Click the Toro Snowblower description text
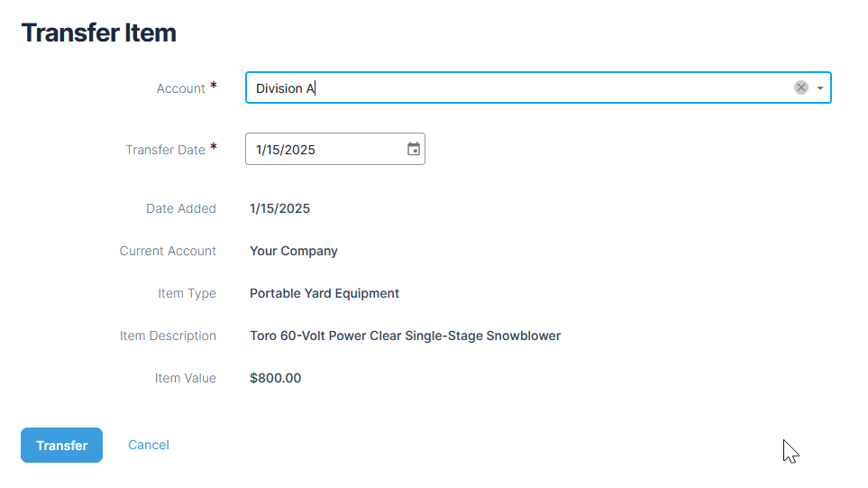The width and height of the screenshot is (868, 488). [406, 336]
